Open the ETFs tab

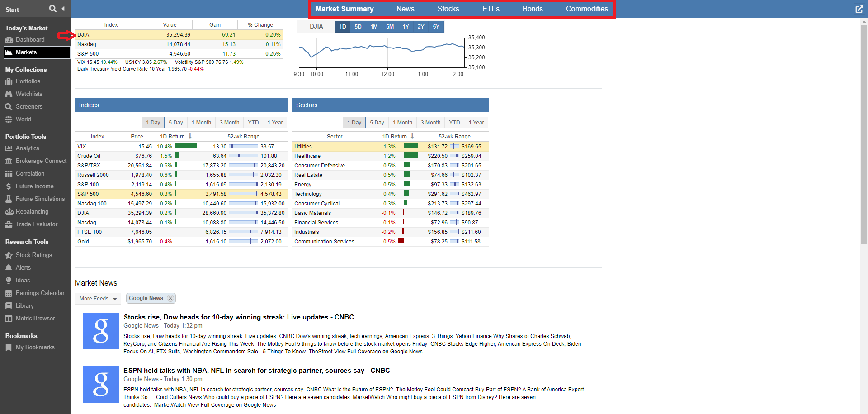[x=491, y=9]
